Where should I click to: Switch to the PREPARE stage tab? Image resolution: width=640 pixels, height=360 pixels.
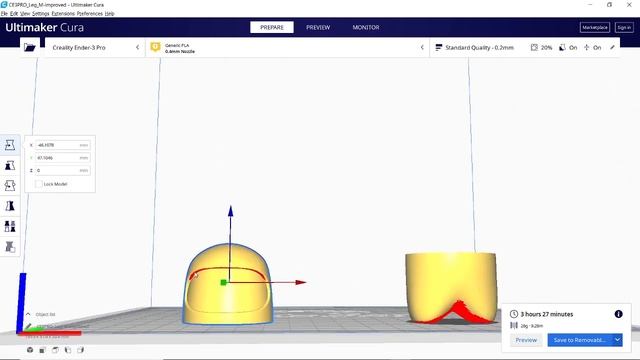point(272,27)
